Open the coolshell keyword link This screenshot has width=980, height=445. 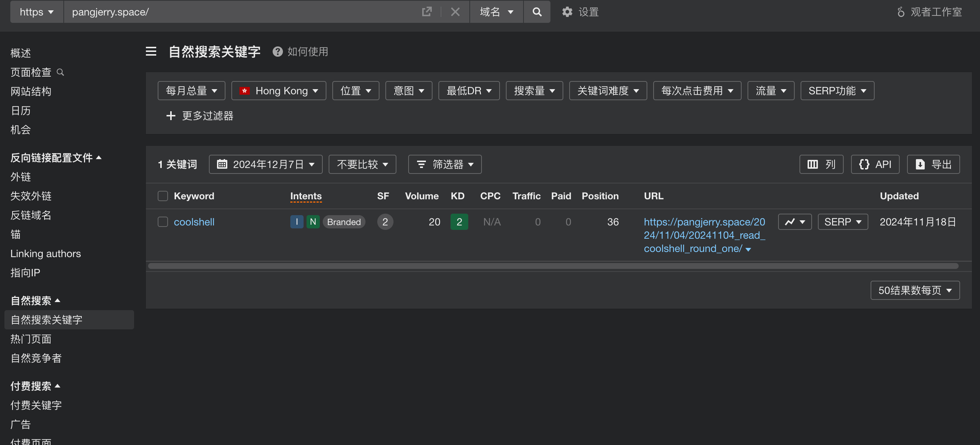click(194, 222)
